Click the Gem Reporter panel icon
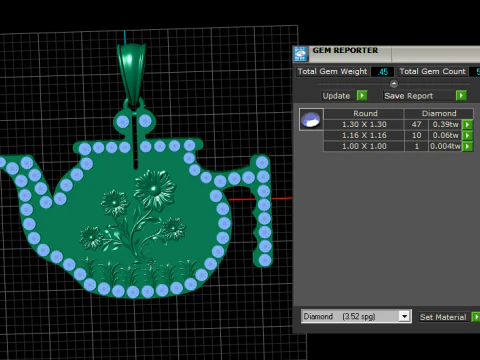The height and width of the screenshot is (360, 480). (x=300, y=54)
